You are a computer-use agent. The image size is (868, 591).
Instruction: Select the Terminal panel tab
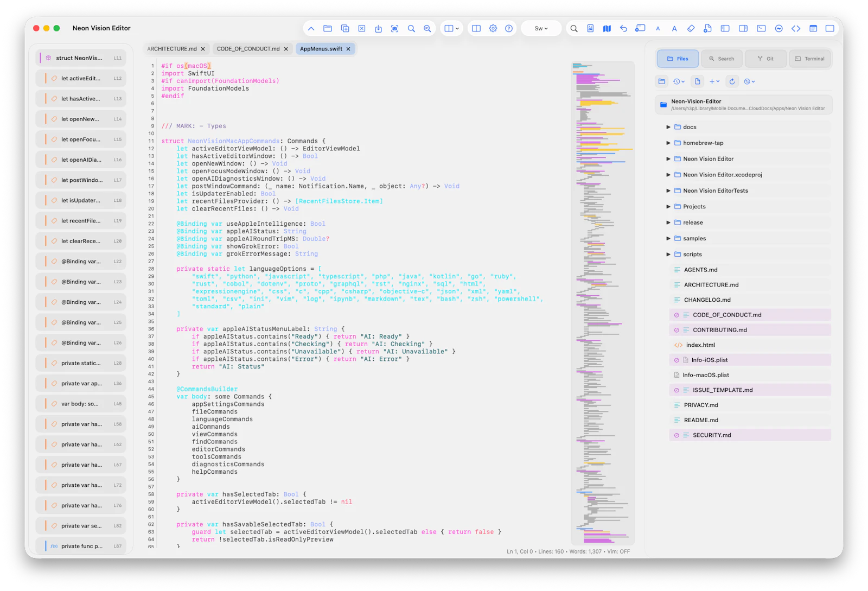click(809, 59)
